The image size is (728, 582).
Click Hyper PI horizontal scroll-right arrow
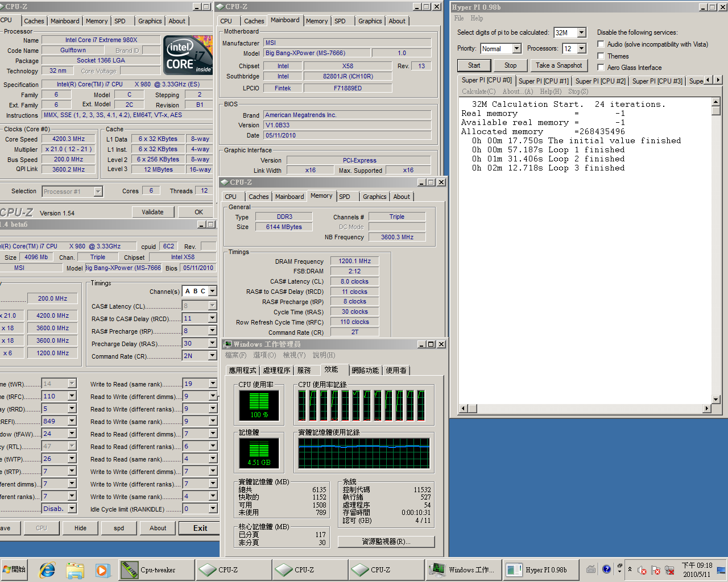pyautogui.click(x=707, y=408)
